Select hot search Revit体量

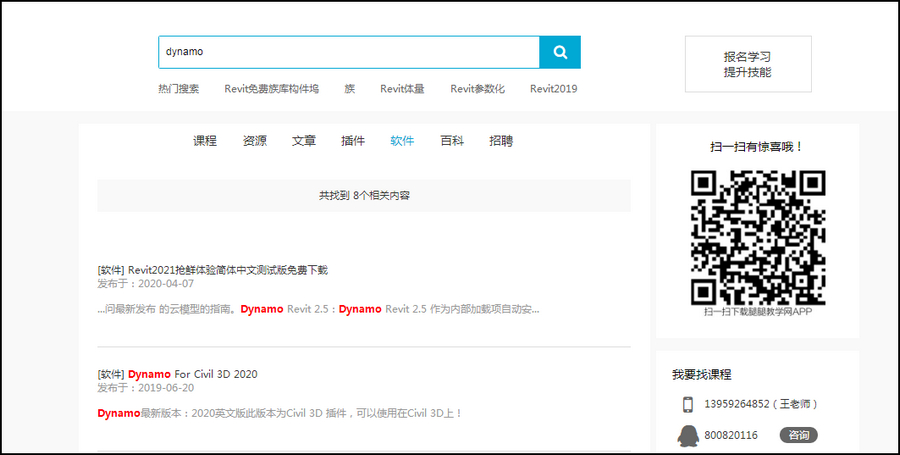[402, 89]
